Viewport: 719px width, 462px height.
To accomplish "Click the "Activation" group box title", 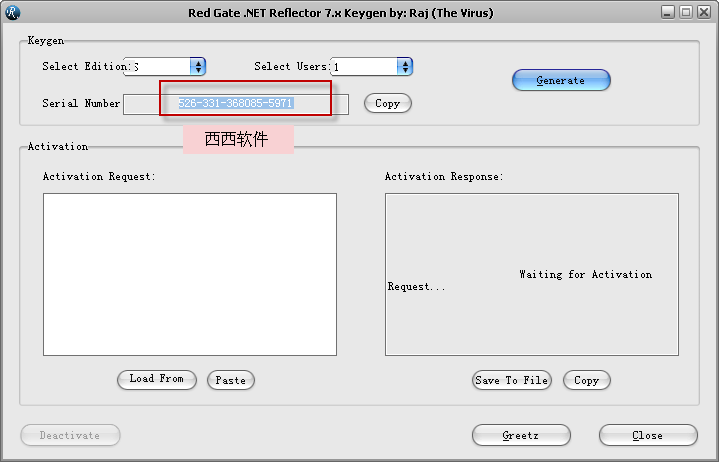I will click(58, 146).
